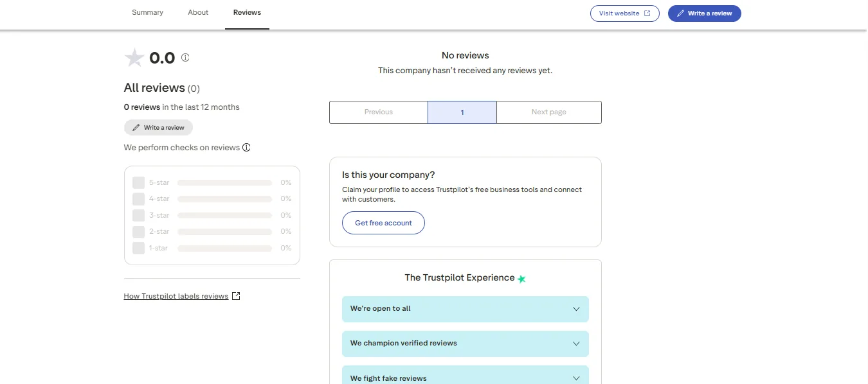The width and height of the screenshot is (868, 384).
Task: Click the pencil icon in the gray 'Write a review' button
Action: pyautogui.click(x=136, y=128)
